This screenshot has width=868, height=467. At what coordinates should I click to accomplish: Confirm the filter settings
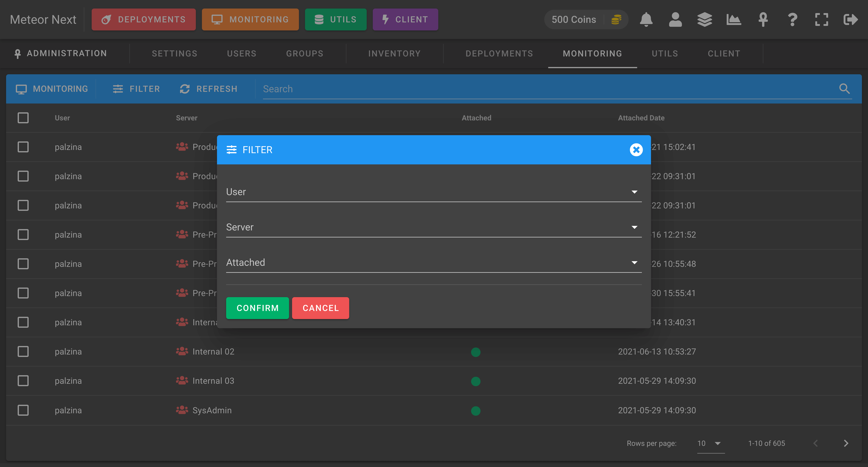click(x=258, y=308)
